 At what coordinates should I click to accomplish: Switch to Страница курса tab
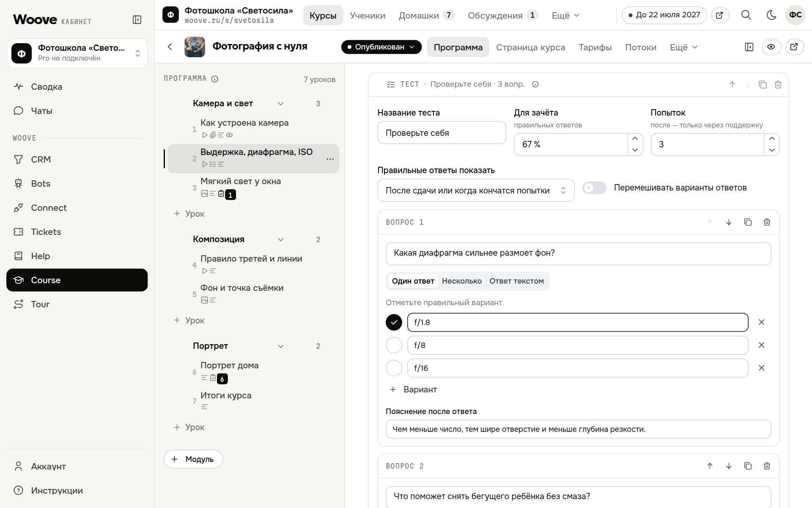point(530,47)
